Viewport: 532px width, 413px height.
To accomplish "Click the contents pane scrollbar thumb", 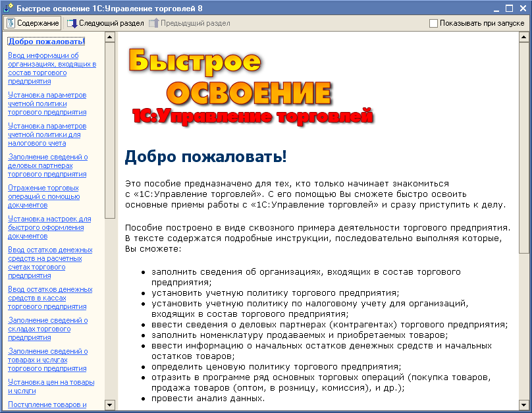I will pyautogui.click(x=109, y=130).
